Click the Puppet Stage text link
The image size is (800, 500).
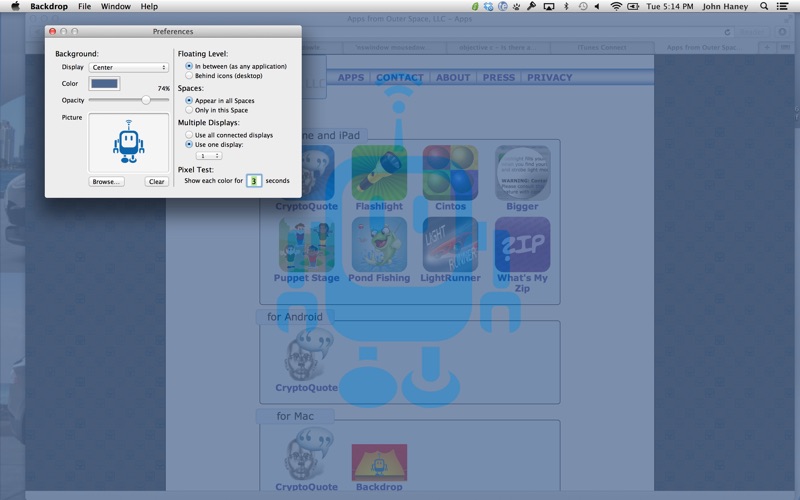pos(307,278)
